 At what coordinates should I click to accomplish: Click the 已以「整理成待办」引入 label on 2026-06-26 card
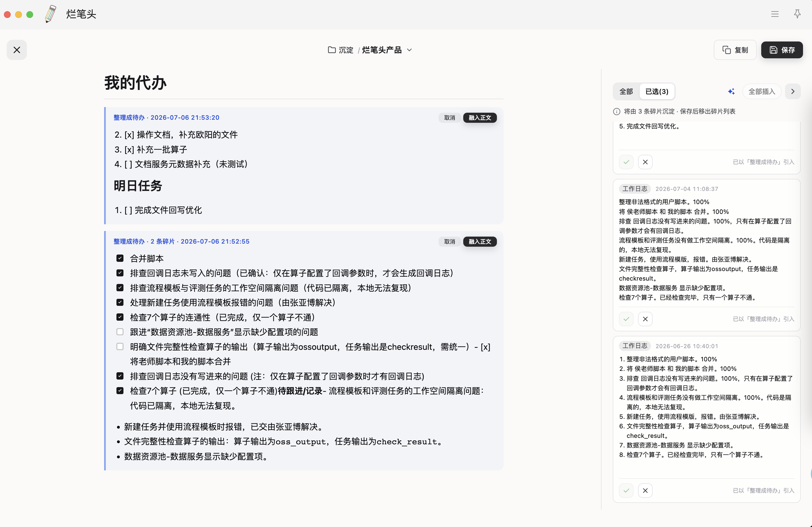(763, 491)
